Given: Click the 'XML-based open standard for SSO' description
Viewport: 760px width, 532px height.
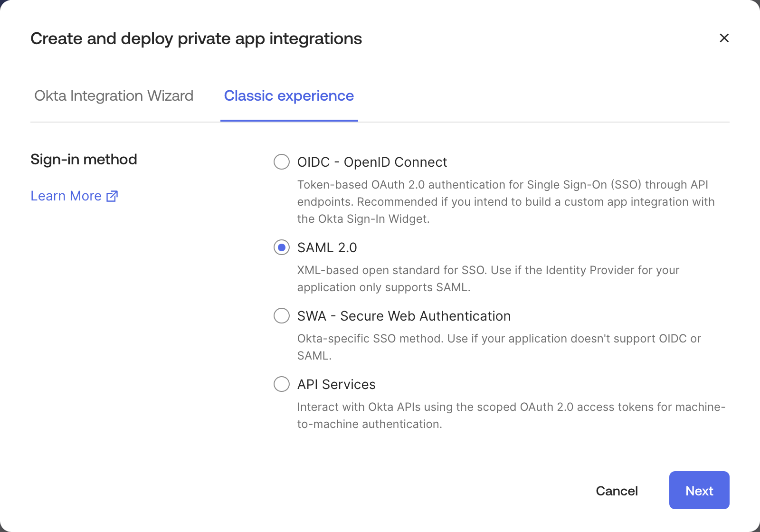Looking at the screenshot, I should point(488,279).
